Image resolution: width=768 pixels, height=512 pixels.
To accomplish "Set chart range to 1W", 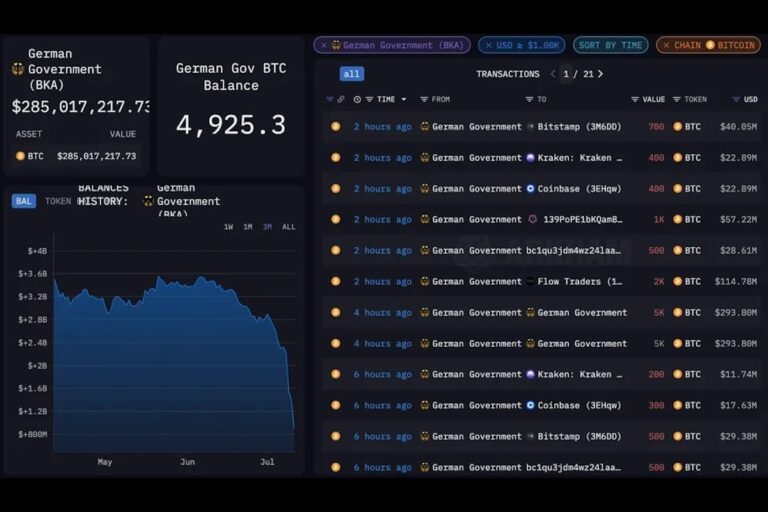I will 228,227.
